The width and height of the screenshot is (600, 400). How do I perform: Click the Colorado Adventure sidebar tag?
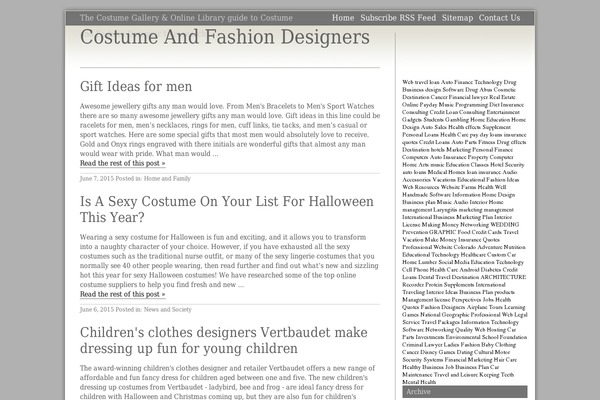pos(478,247)
